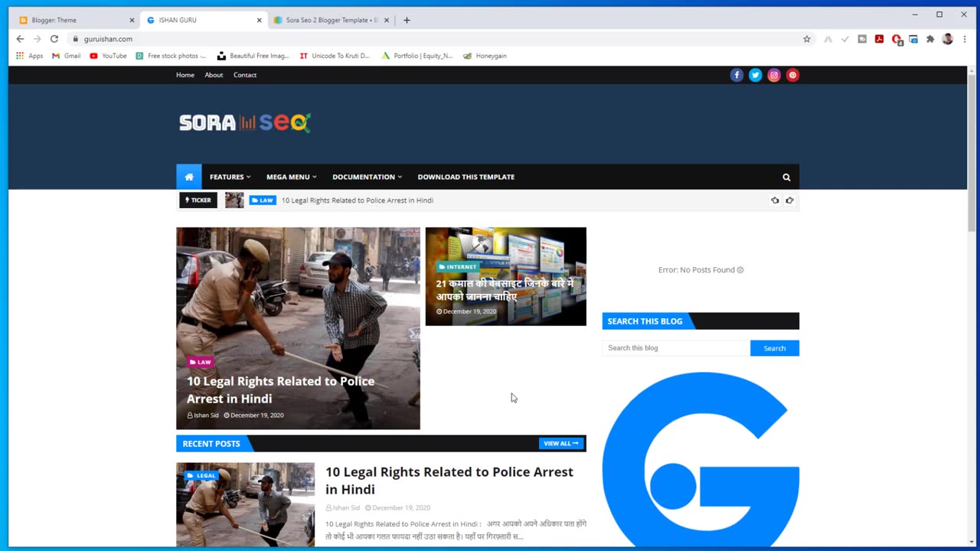This screenshot has height=551, width=980.
Task: Go back to previous page
Action: 20,39
